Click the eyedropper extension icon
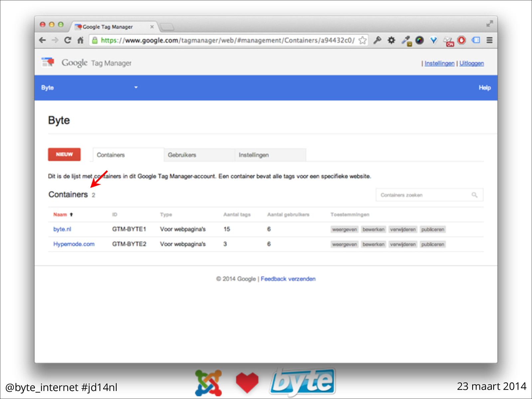This screenshot has height=399, width=532. pyautogui.click(x=406, y=41)
